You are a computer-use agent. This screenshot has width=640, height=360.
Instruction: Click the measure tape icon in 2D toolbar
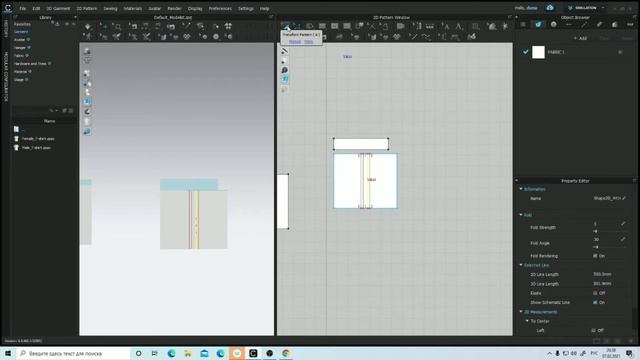tap(430, 27)
